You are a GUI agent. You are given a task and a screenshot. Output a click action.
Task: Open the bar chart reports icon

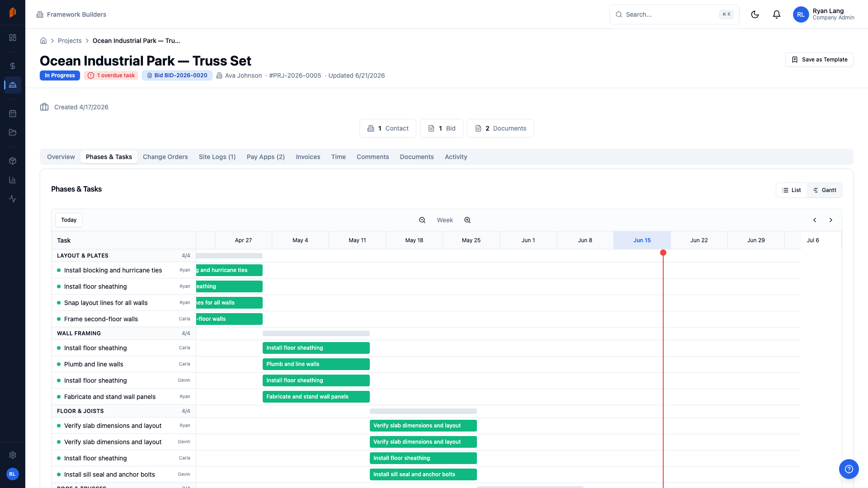point(13,180)
